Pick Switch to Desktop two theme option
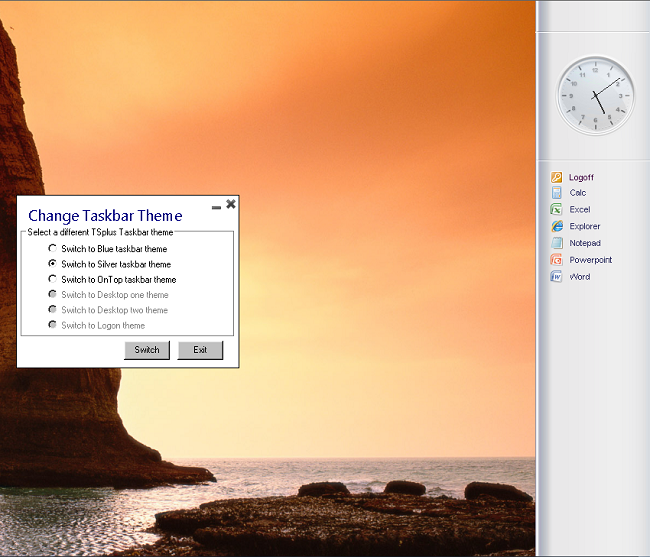650x557 pixels. pos(53,310)
